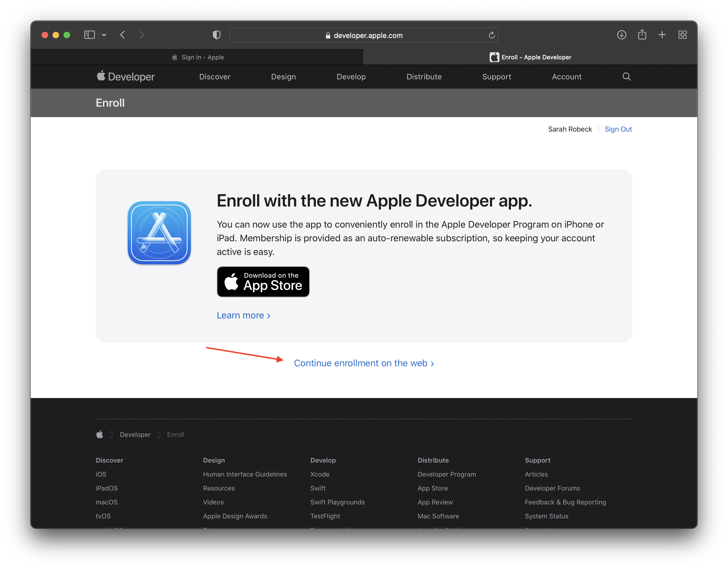This screenshot has height=569, width=728.
Task: Open the Design menu
Action: point(284,77)
